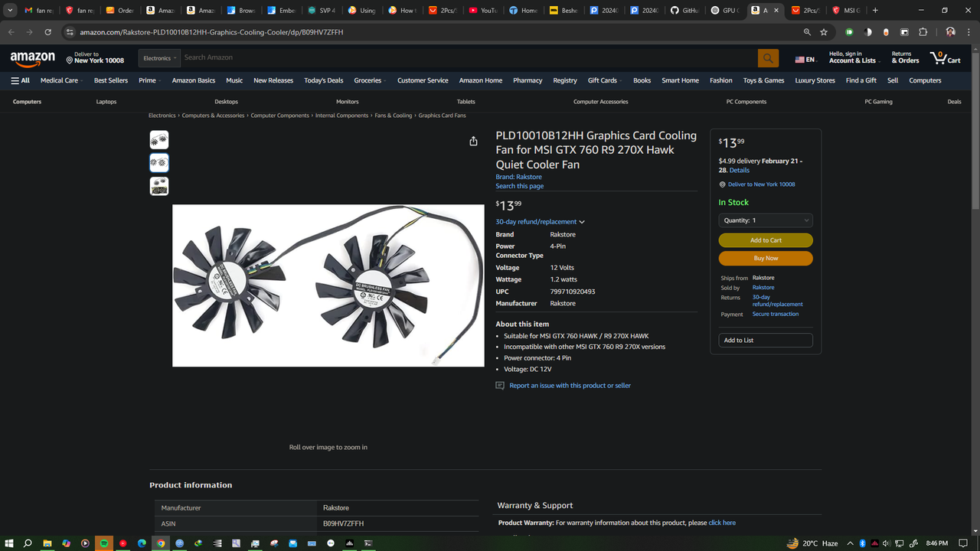The height and width of the screenshot is (551, 980).
Task: Click the Sold by Rakstore link
Action: 763,288
